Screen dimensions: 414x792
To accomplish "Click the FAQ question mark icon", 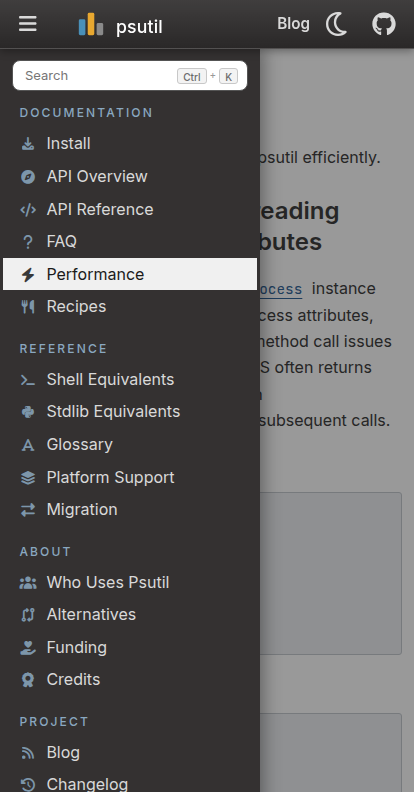I will tap(28, 242).
